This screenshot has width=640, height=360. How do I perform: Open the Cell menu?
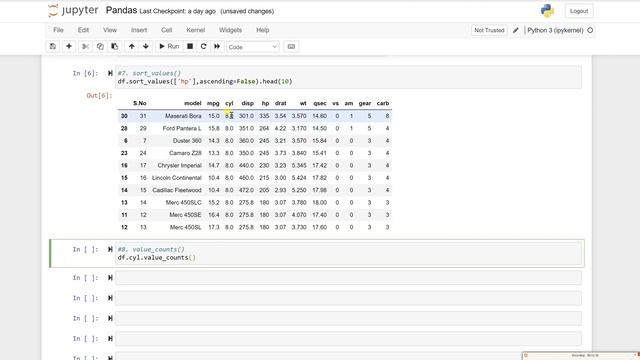click(167, 30)
